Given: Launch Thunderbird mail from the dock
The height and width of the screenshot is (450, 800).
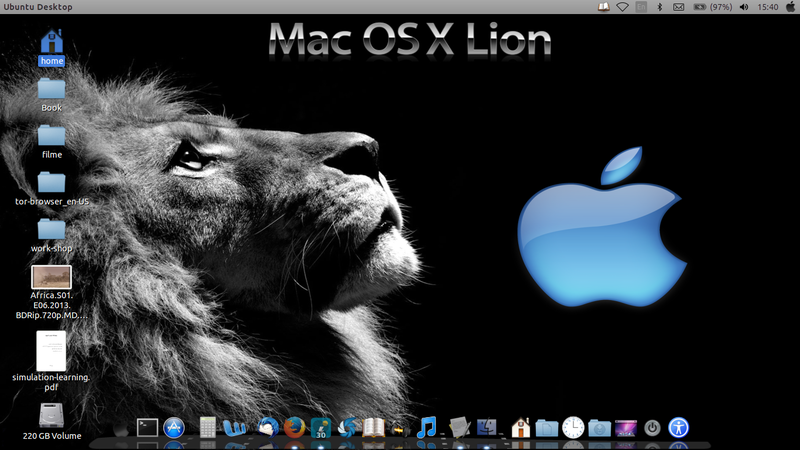Looking at the screenshot, I should (x=267, y=428).
